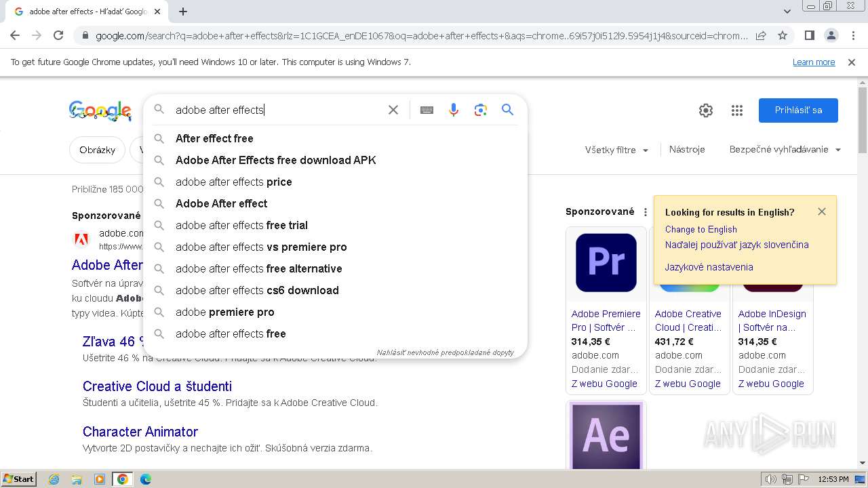Reload the page in Chrome
This screenshot has height=488, width=868.
click(58, 35)
